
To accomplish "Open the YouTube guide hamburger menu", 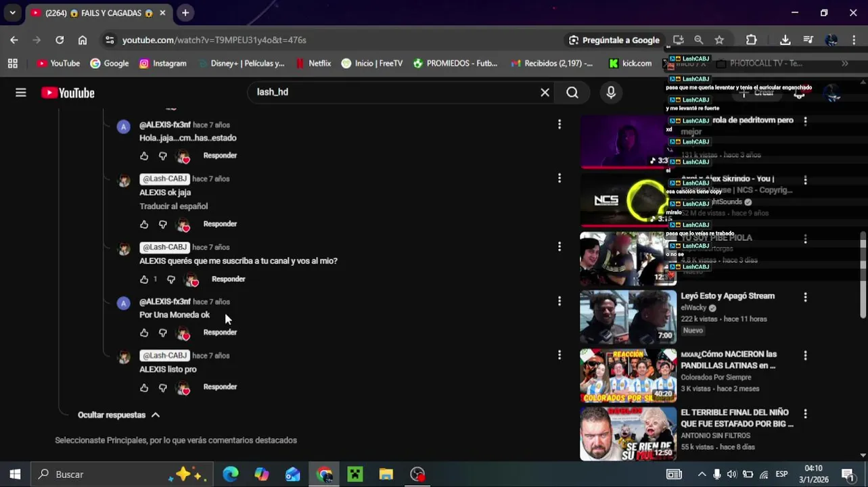I will (21, 93).
